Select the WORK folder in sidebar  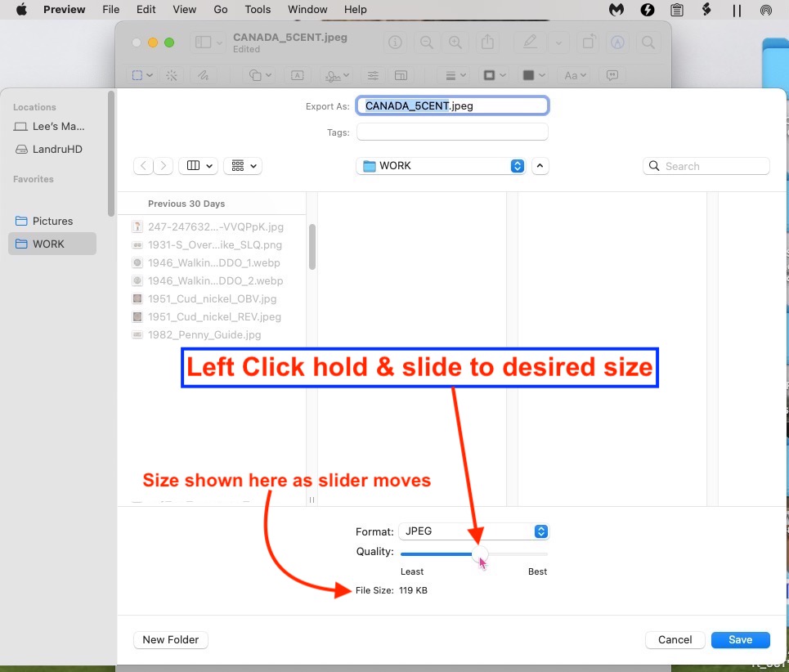pyautogui.click(x=52, y=244)
